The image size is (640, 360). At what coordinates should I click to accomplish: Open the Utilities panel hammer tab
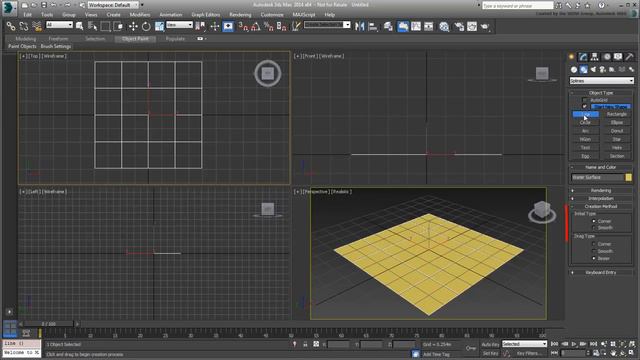(629, 57)
